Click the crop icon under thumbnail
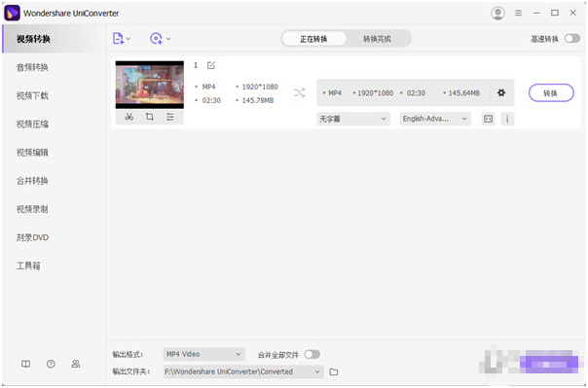 tap(150, 117)
